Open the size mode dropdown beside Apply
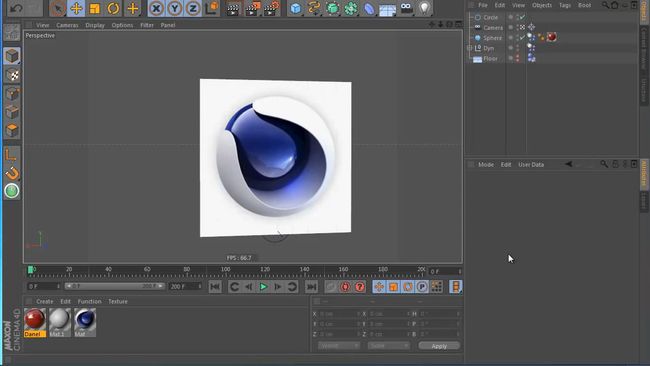Viewport: 650px width, 366px height. click(x=388, y=346)
